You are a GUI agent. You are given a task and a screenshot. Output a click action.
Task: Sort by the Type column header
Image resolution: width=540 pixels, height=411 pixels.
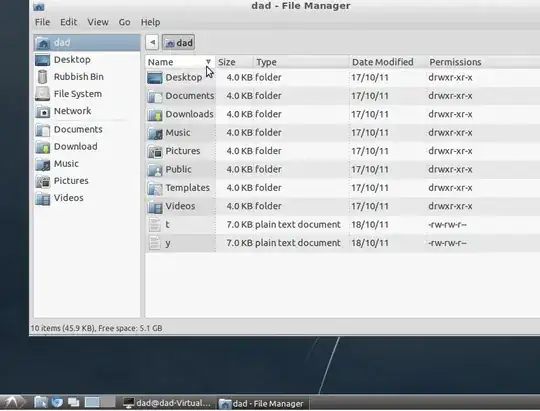pos(301,62)
